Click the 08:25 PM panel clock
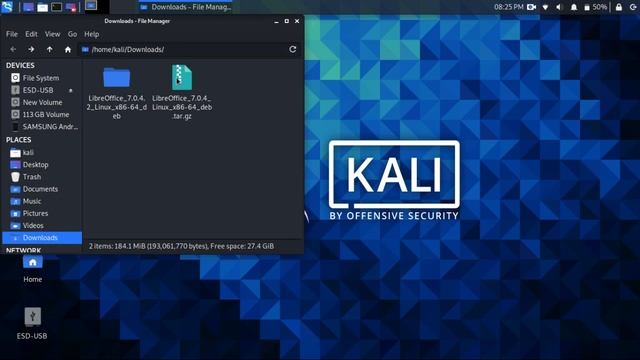This screenshot has height=360, width=640. click(x=509, y=7)
